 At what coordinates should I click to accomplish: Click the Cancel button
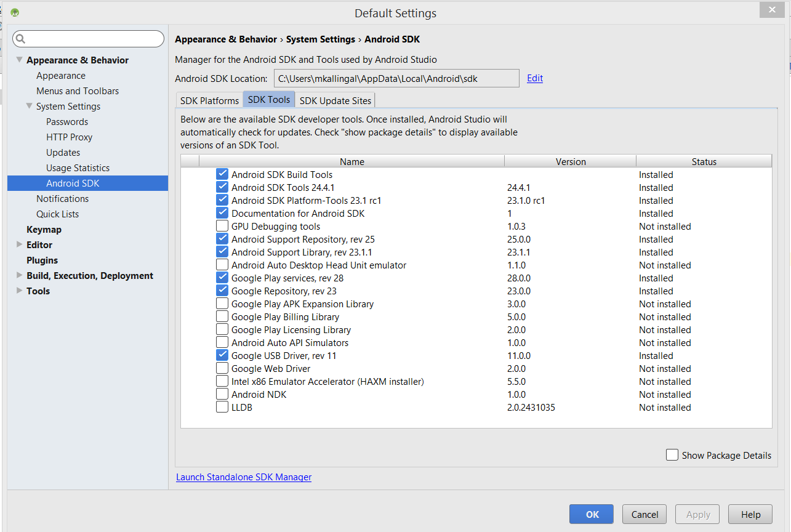click(644, 514)
